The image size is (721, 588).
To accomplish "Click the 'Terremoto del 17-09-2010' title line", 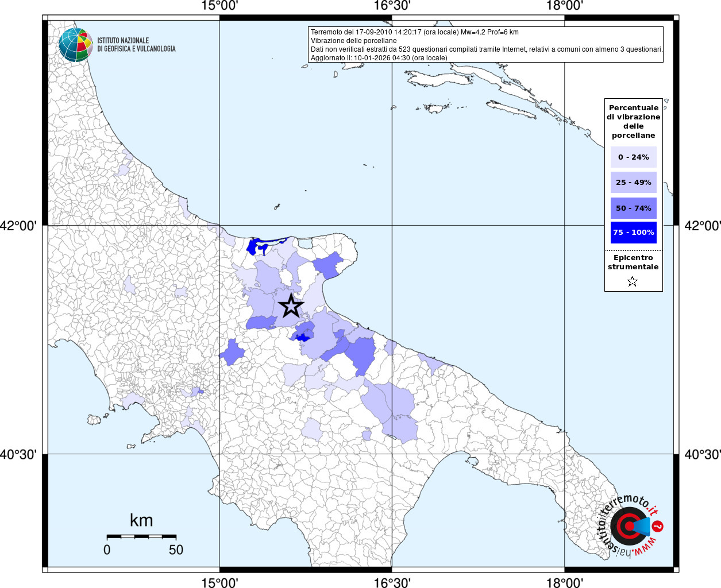I will (415, 32).
